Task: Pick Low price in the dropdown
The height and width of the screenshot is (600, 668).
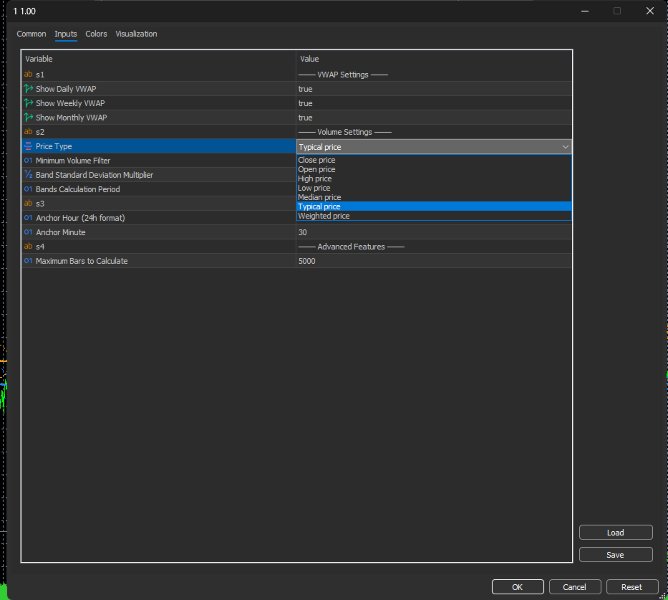Action: coord(434,188)
